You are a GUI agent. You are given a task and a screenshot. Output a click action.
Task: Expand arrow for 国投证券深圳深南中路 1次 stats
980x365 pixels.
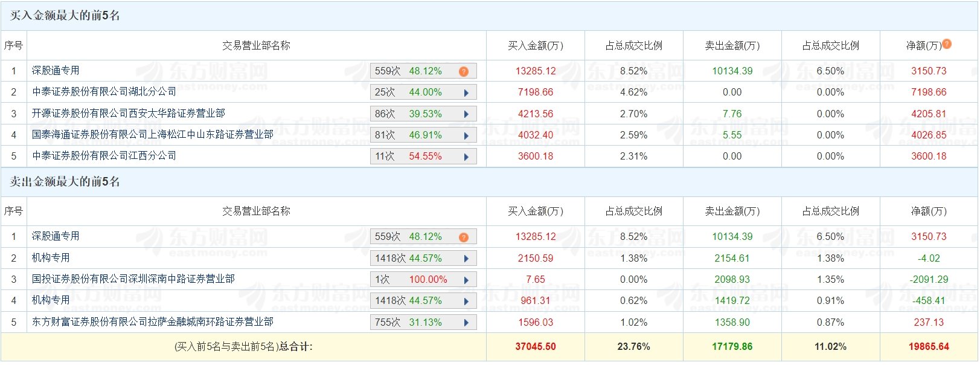(x=466, y=280)
